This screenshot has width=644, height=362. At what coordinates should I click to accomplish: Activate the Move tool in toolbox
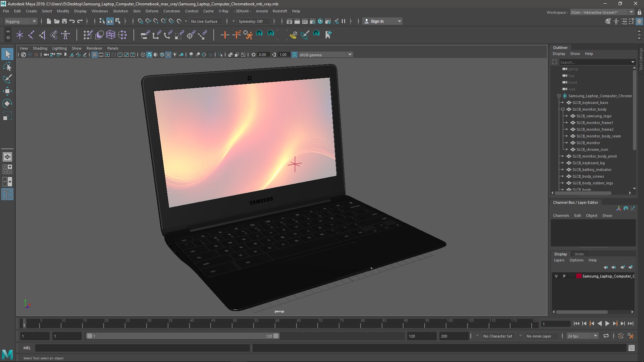click(7, 91)
